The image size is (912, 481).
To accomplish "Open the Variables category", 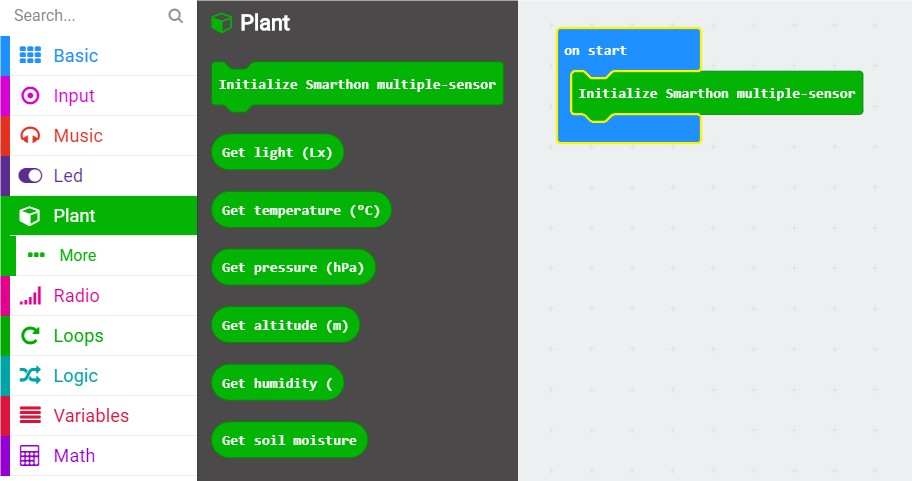I will [x=99, y=415].
